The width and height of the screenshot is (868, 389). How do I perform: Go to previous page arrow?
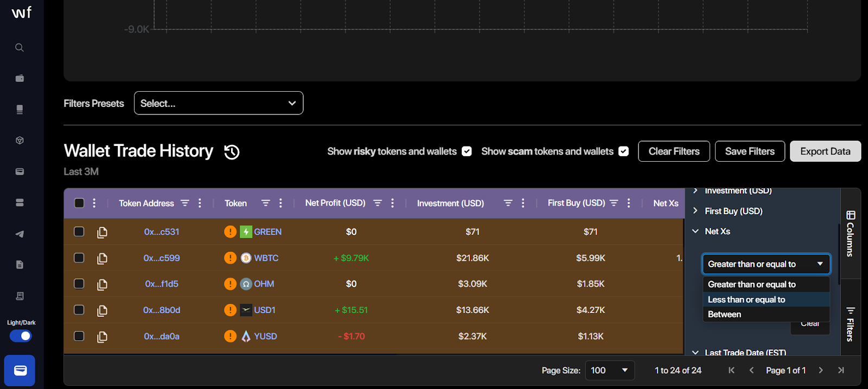751,370
